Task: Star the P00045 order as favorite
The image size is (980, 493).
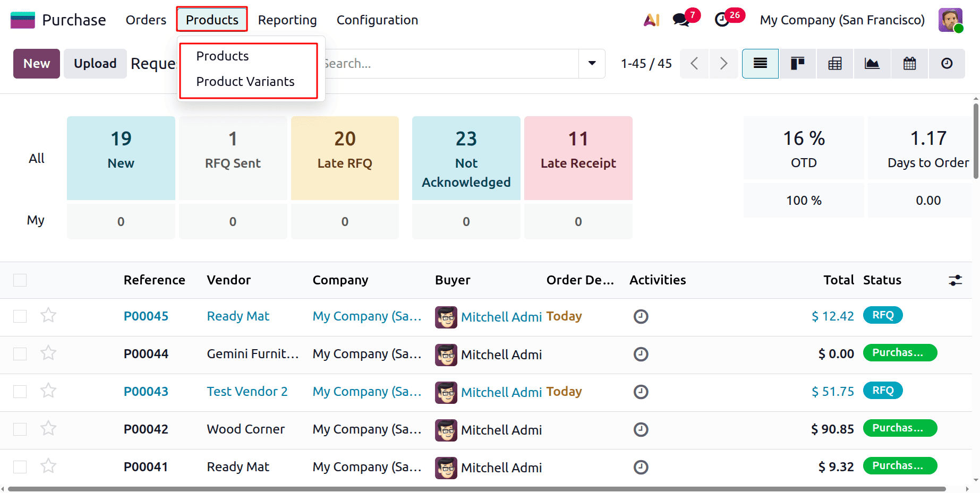Action: [x=48, y=315]
